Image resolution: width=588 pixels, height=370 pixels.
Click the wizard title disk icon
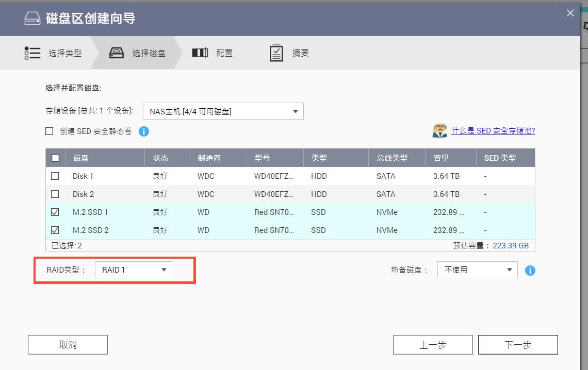pyautogui.click(x=33, y=17)
